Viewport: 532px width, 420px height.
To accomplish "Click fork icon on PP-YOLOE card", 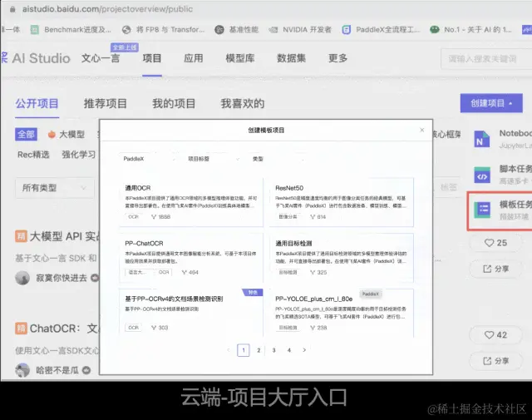I will (x=313, y=328).
